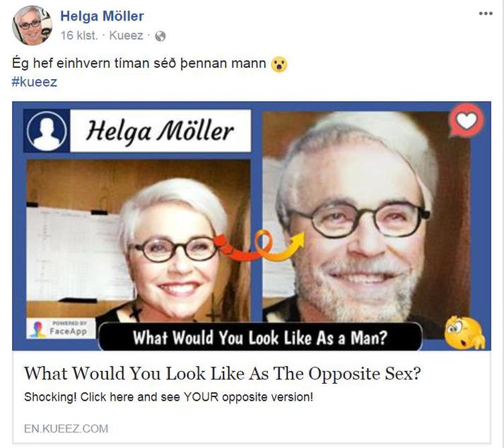Click the Helga Möller name banner in image
Screen dimensions: 504x448
click(160, 131)
